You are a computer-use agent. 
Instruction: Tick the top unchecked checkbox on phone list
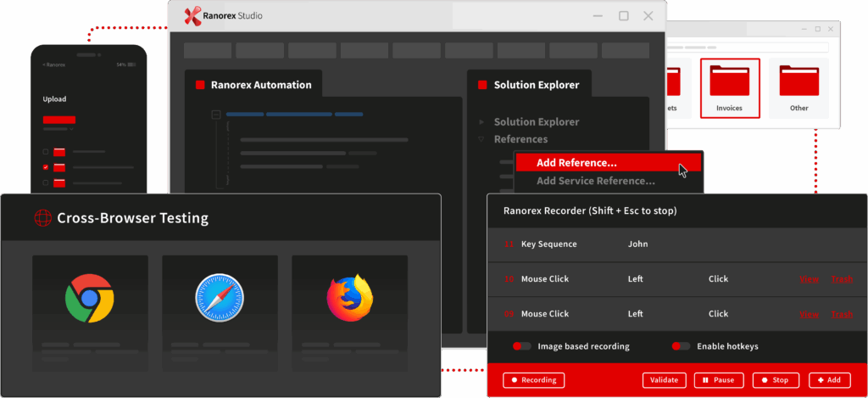coord(46,151)
